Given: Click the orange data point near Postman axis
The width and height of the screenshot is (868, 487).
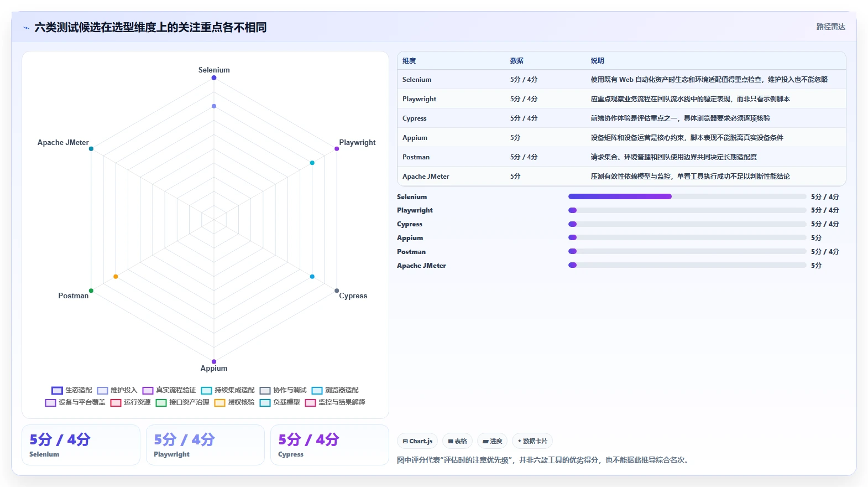Looking at the screenshot, I should pyautogui.click(x=116, y=276).
